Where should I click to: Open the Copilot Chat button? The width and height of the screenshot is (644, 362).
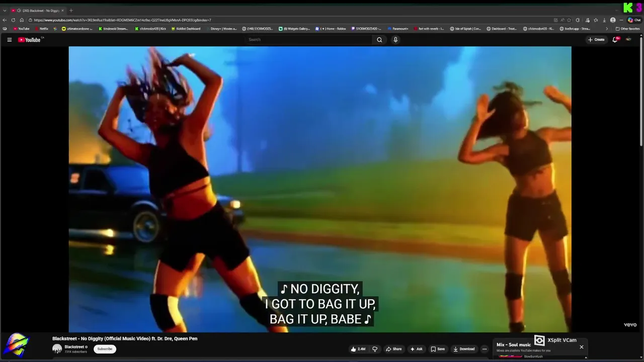coord(634,20)
